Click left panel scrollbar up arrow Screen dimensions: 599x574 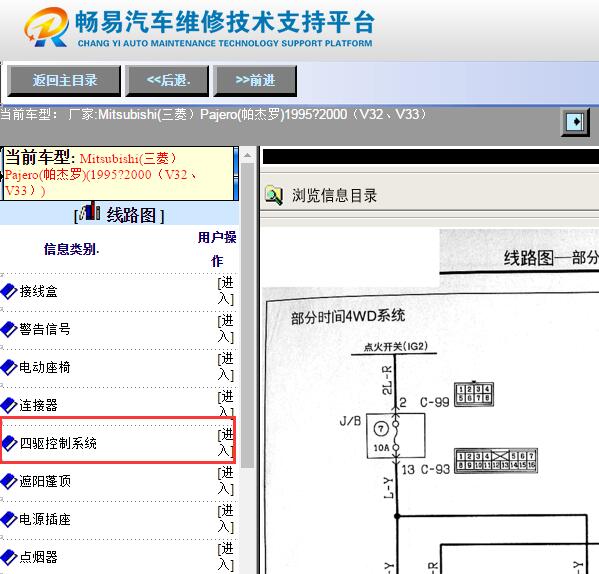tap(248, 155)
